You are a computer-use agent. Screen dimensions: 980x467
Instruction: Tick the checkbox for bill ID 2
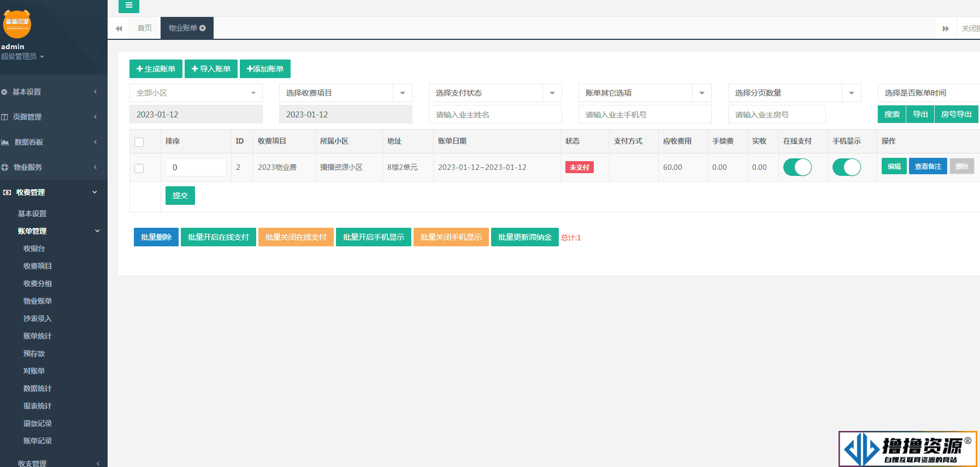point(139,168)
